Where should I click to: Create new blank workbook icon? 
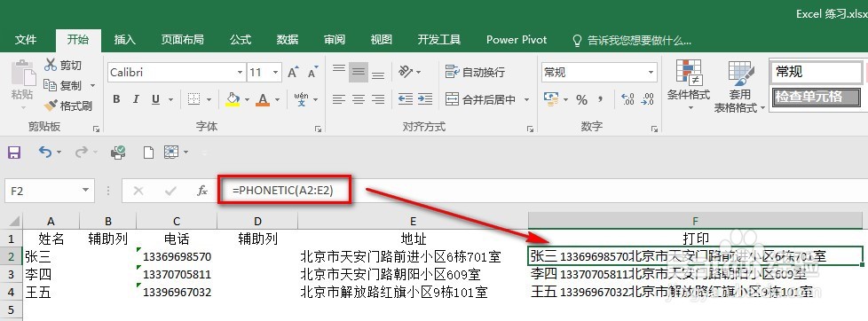pos(148,153)
